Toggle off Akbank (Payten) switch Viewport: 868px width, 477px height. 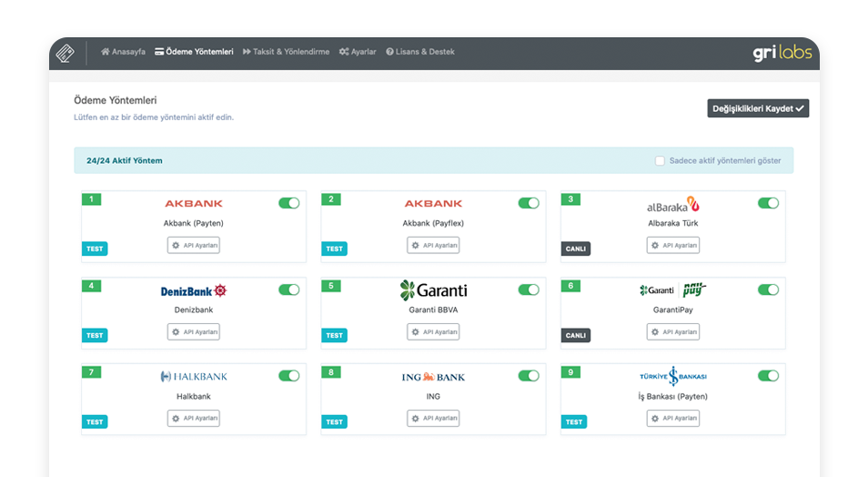click(x=289, y=203)
